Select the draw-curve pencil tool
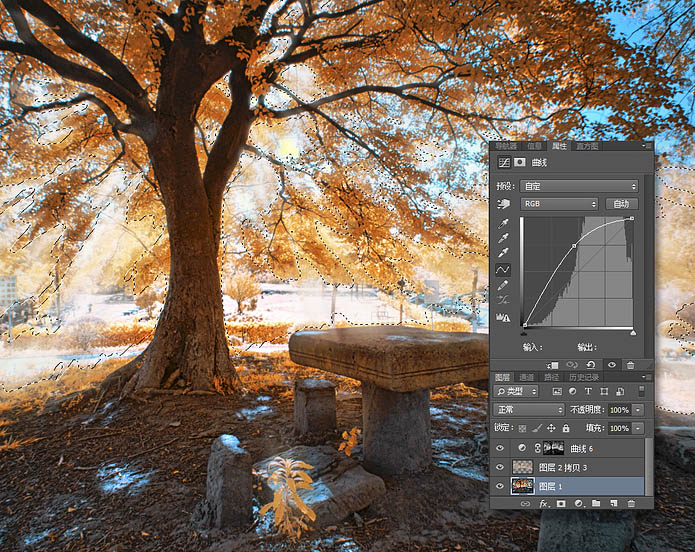 503,285
